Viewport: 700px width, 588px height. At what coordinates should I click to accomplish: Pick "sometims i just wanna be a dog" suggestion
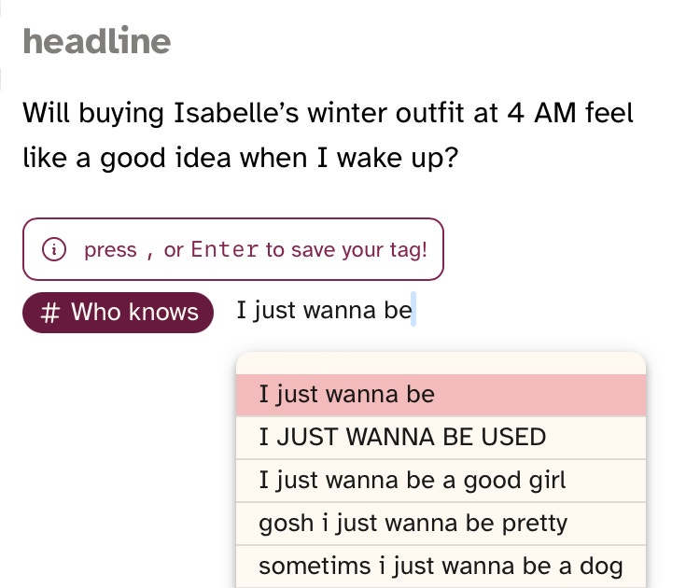[x=441, y=566]
